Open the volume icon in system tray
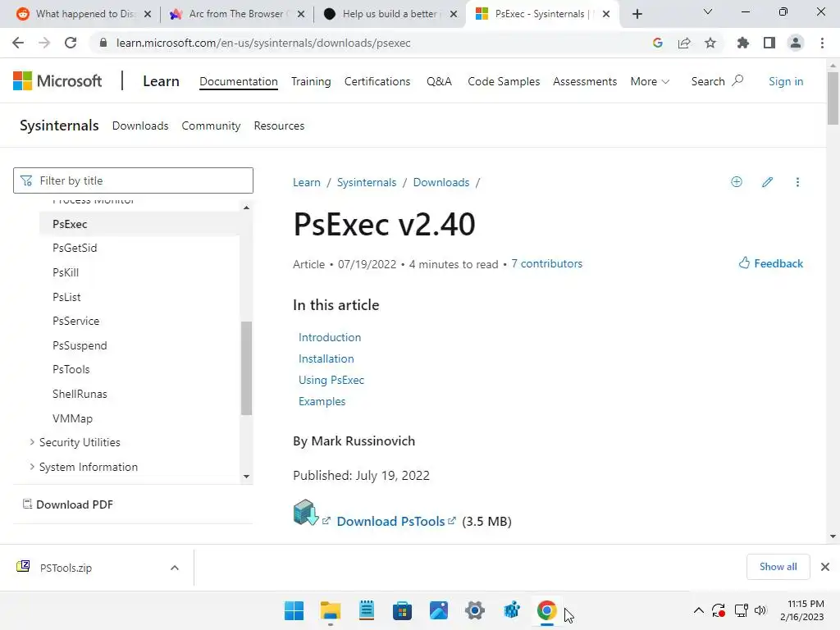Screen dimensions: 840x630 [x=760, y=610]
